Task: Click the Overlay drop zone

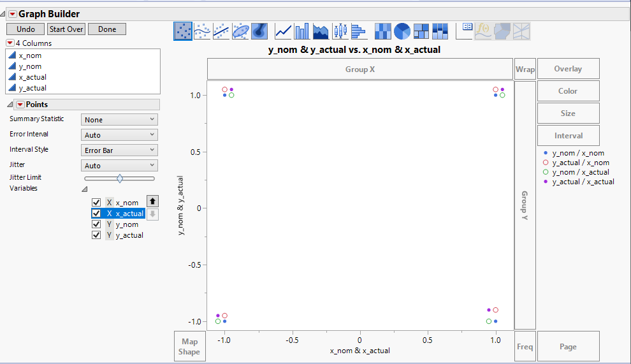Action: tap(569, 69)
